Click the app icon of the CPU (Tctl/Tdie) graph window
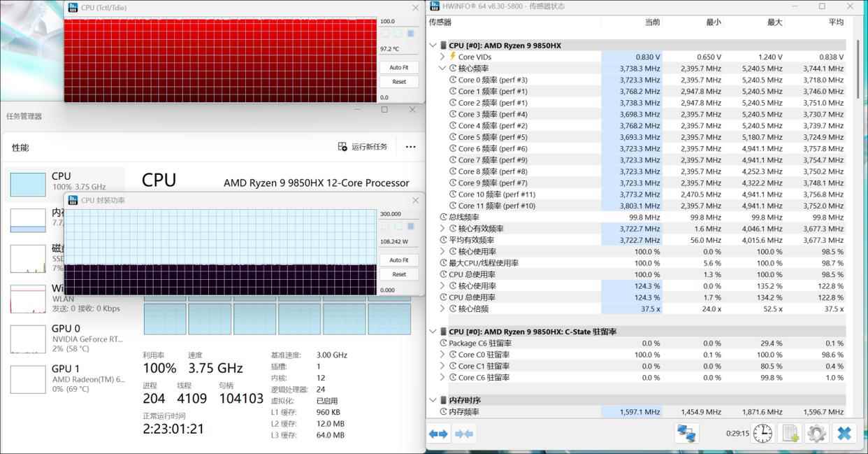The image size is (868, 454). point(73,8)
